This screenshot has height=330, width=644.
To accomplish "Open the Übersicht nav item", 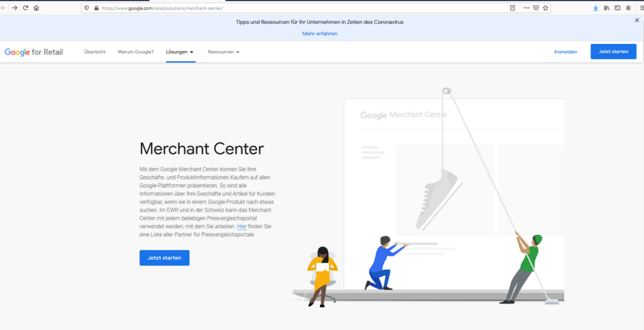I will (x=95, y=52).
